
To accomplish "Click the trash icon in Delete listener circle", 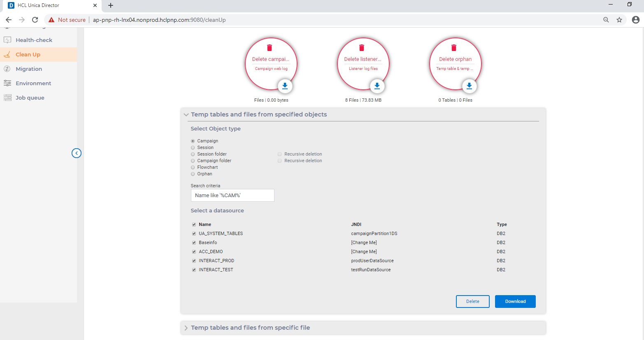I will [x=362, y=48].
